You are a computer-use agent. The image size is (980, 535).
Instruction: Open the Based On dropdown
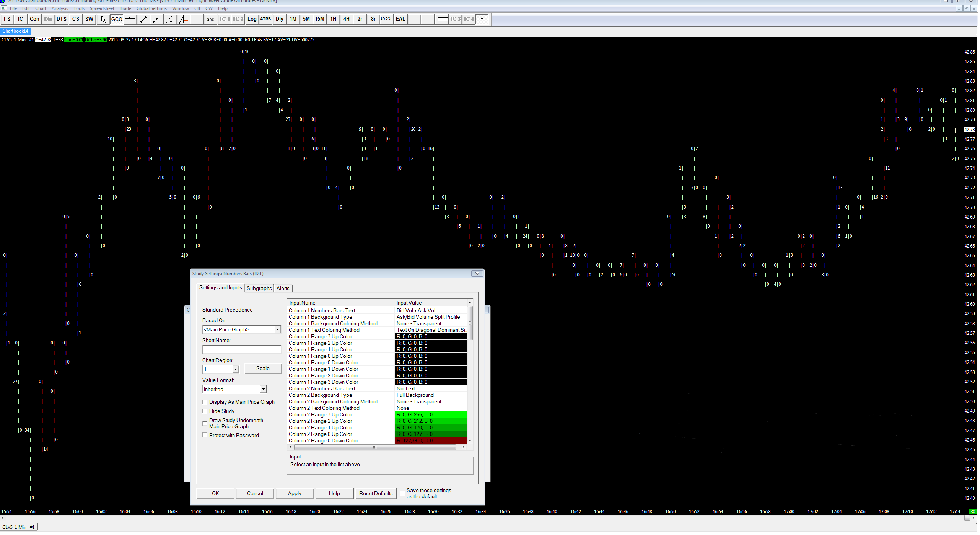278,330
